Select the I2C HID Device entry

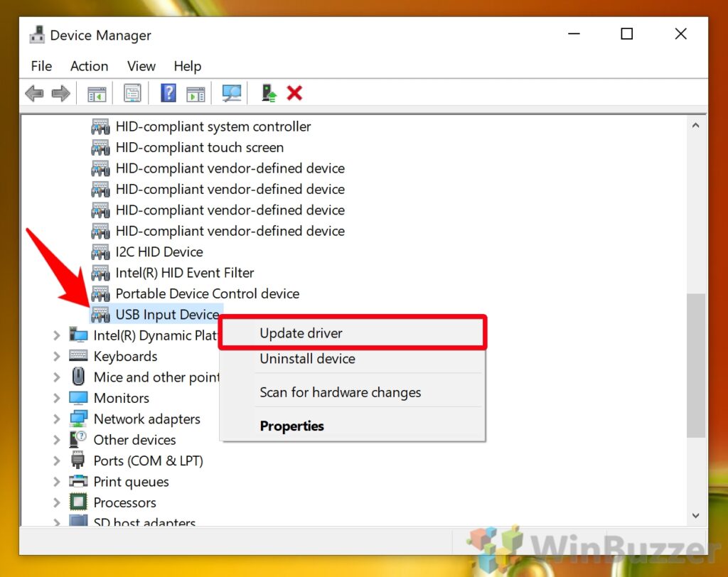coord(159,252)
